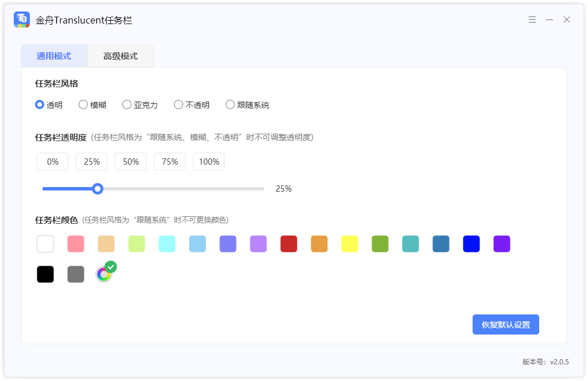Choose the pure blue color swatch
The image size is (588, 381).
pos(471,244)
